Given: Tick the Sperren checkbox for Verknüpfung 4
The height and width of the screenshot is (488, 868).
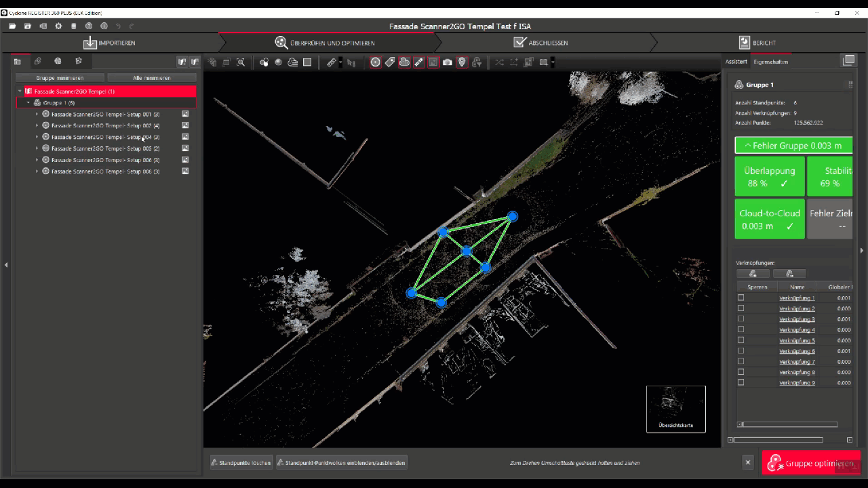Looking at the screenshot, I should (x=741, y=329).
